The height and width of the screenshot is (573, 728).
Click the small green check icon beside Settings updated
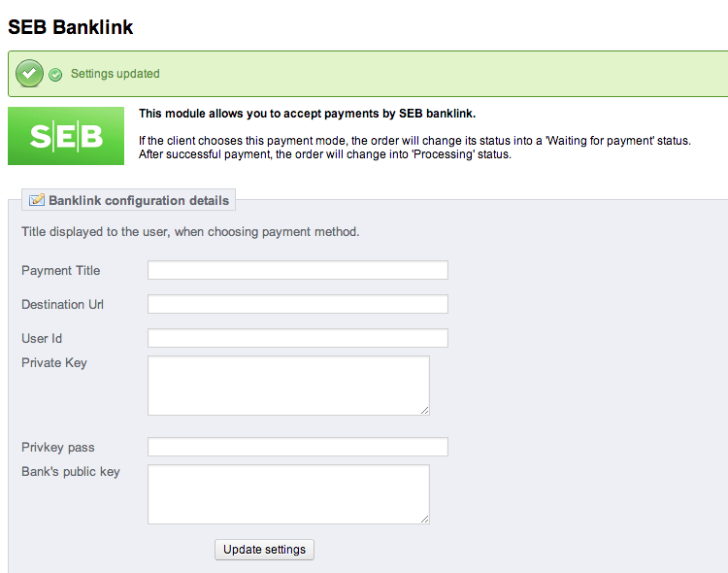55,75
